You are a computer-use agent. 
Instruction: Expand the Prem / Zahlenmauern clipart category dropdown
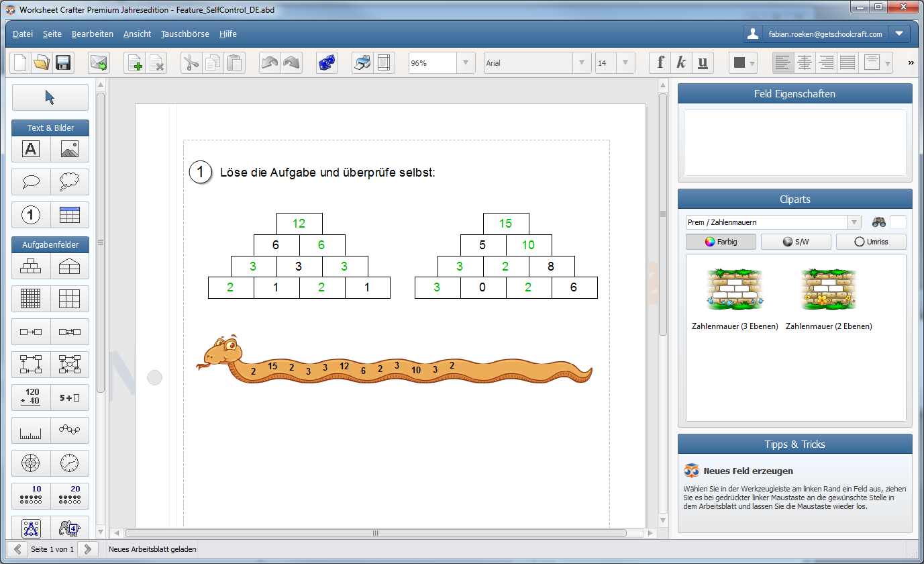point(854,222)
